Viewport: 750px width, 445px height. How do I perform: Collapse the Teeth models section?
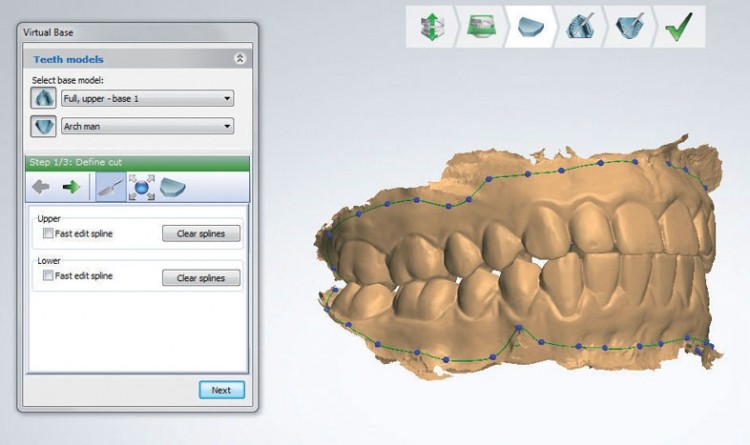240,59
